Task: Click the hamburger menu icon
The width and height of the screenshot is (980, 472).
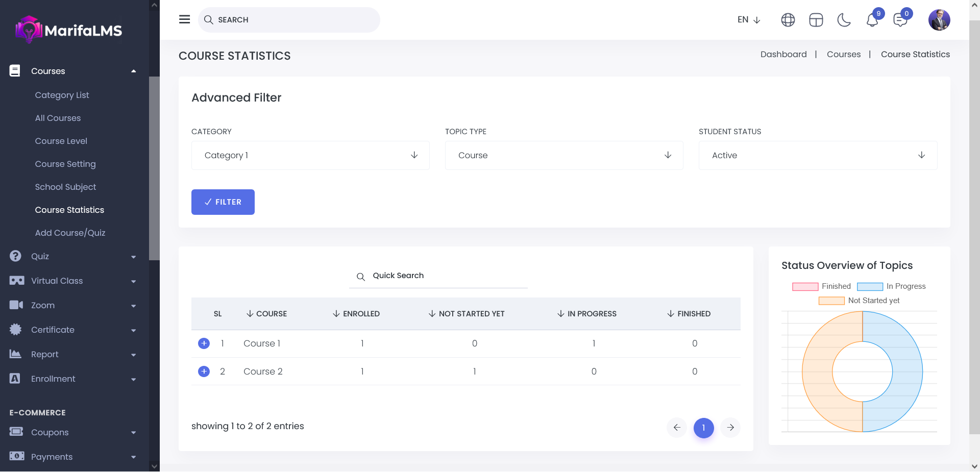Action: tap(184, 19)
